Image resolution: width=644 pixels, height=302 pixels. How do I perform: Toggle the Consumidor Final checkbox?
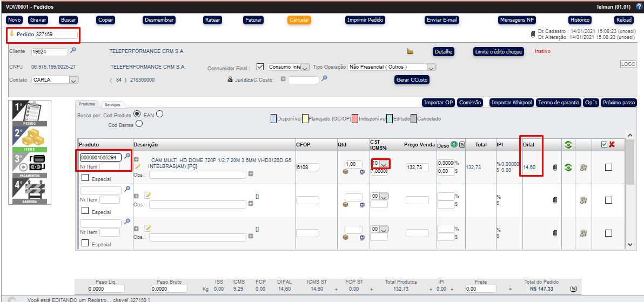pos(260,67)
